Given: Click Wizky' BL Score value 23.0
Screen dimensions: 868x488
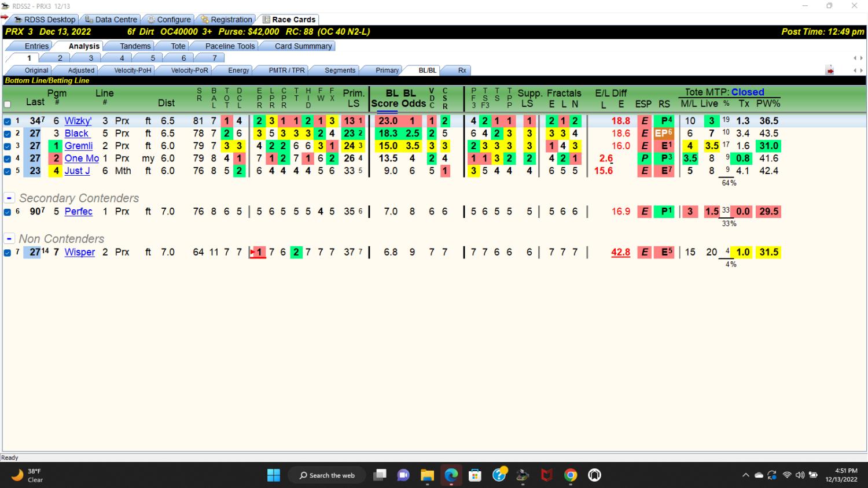Looking at the screenshot, I should [x=388, y=121].
